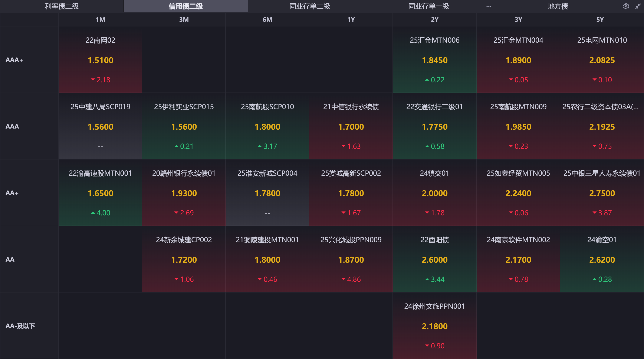Click the 24渝空01 green cell
Image resolution: width=644 pixels, height=359 pixels.
(x=602, y=259)
